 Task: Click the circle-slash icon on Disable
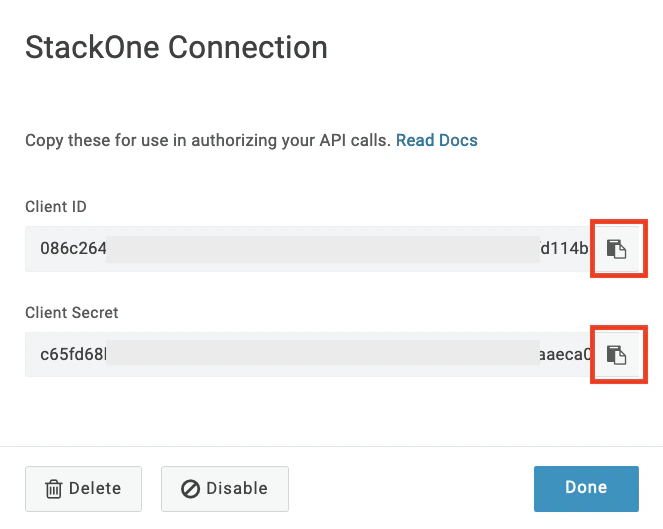click(x=190, y=489)
